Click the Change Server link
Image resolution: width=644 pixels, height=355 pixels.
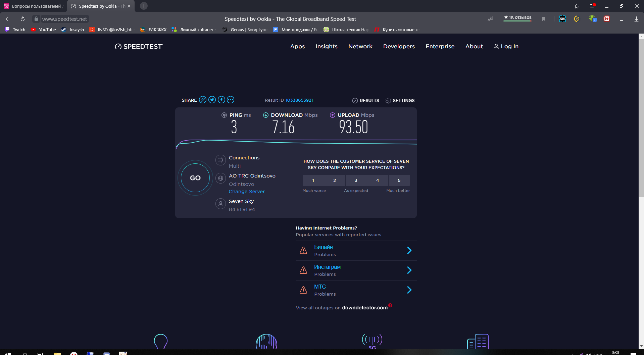(x=247, y=192)
